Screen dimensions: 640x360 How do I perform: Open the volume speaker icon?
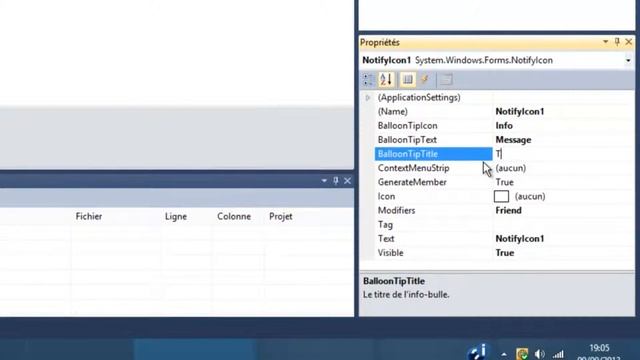[x=540, y=354]
